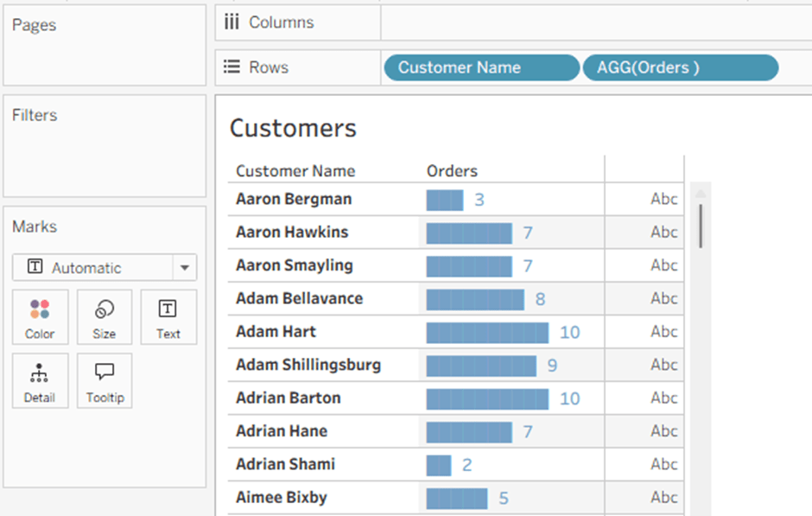Open the Detail marks card

[40, 381]
